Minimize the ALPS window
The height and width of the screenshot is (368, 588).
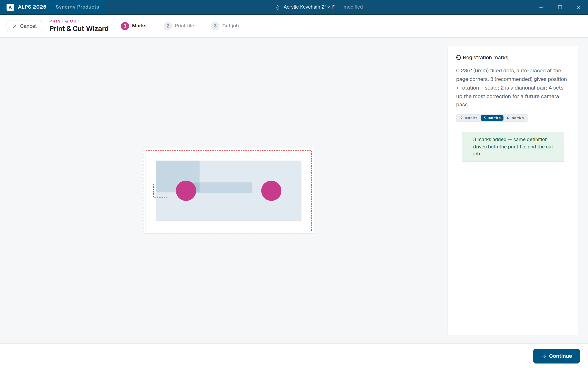click(541, 7)
